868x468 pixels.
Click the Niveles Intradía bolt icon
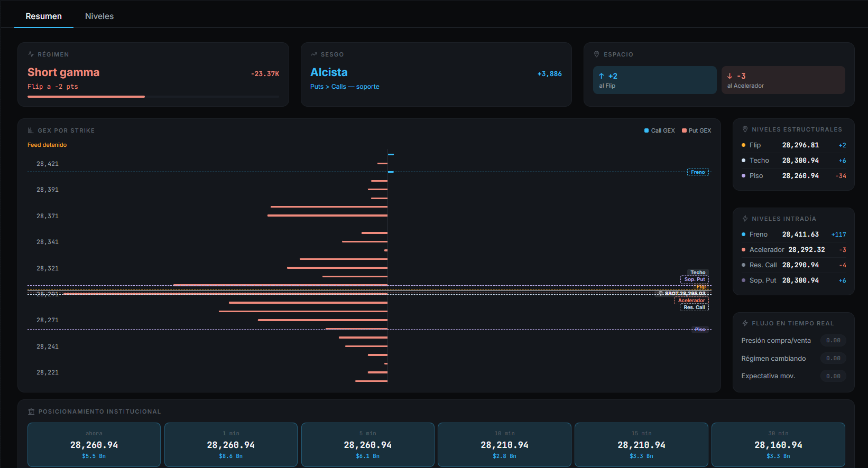pyautogui.click(x=745, y=219)
